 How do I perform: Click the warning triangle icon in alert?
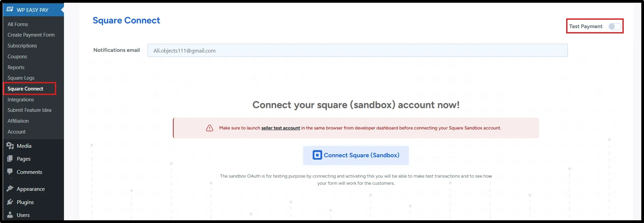coord(210,128)
